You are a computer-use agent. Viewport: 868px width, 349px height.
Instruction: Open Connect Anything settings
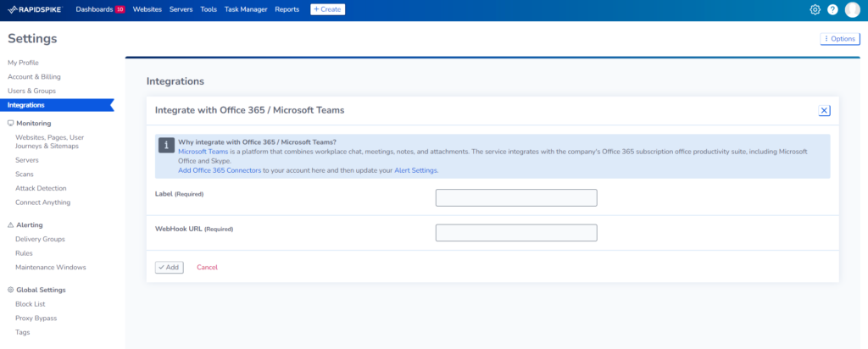[42, 202]
